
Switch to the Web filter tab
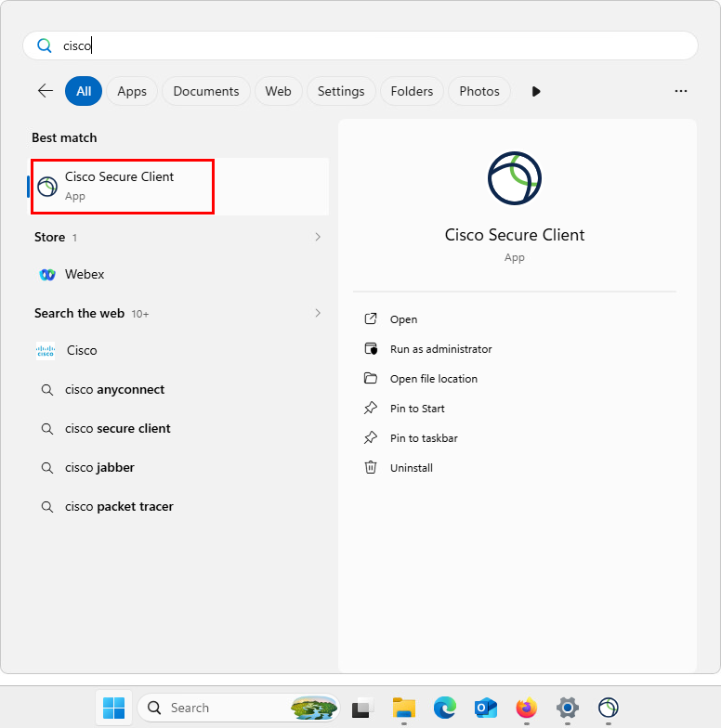coord(279,91)
